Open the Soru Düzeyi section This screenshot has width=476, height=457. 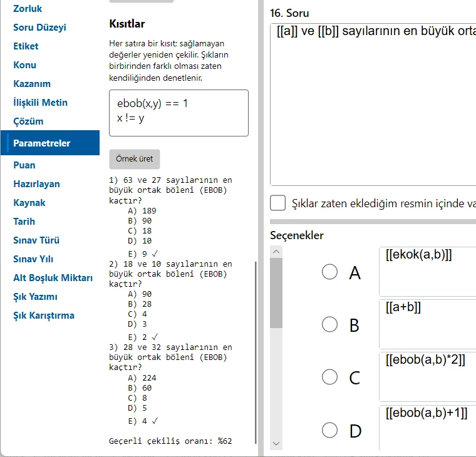pyautogui.click(x=39, y=28)
